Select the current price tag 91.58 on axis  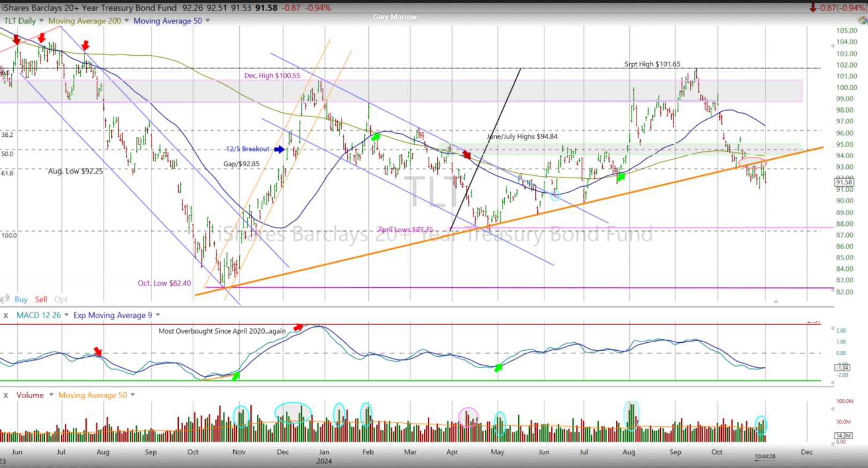844,182
